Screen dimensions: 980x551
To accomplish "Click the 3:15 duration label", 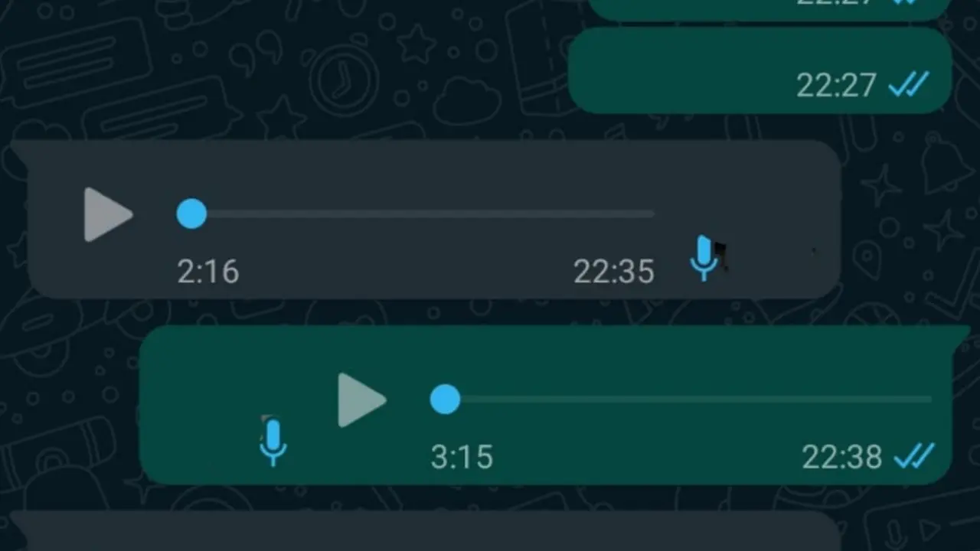I will point(462,458).
